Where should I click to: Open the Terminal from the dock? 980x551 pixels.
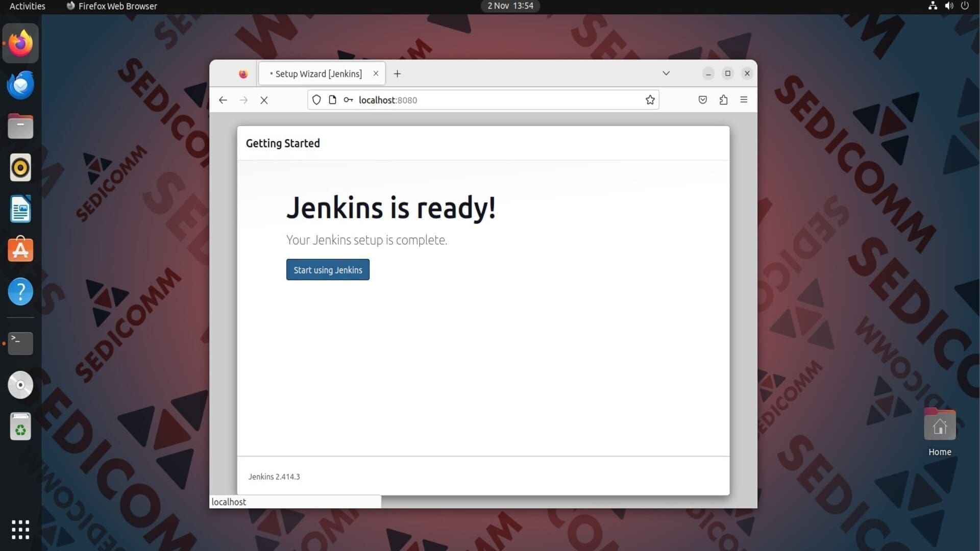20,343
